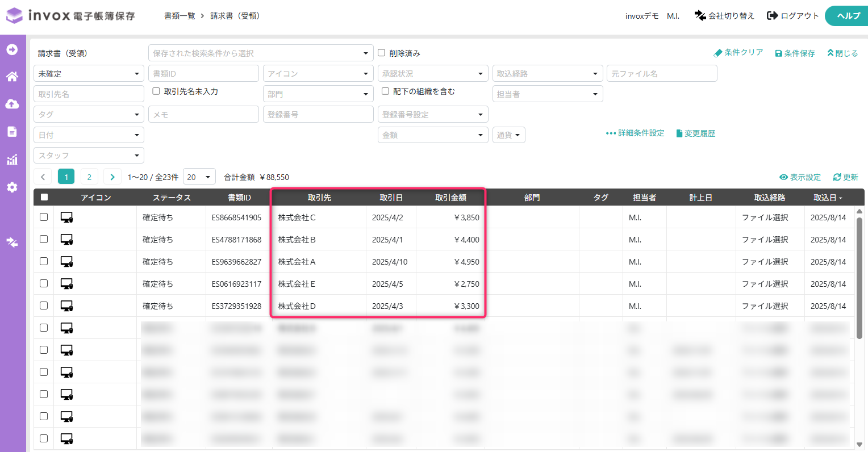The height and width of the screenshot is (452, 868).
Task: Click 表示設定 with the eye icon
Action: [x=800, y=177]
